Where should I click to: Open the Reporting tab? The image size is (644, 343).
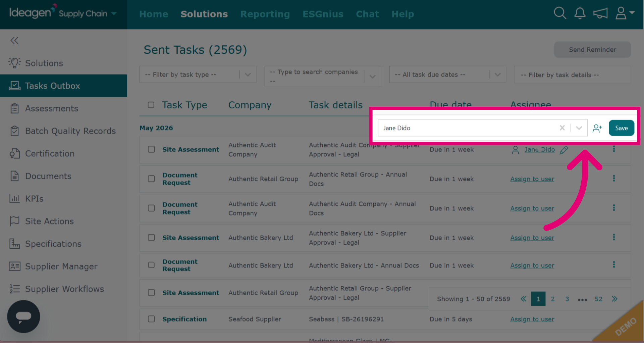[265, 14]
